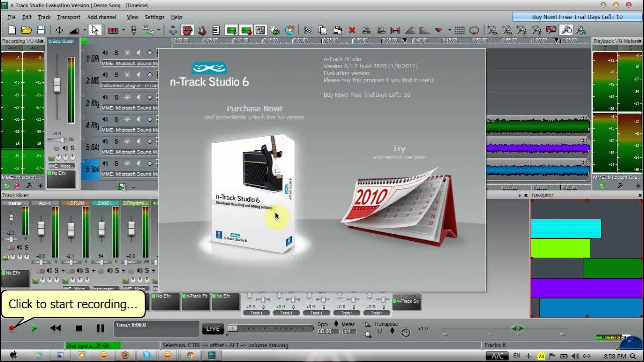This screenshot has height=362, width=644.
Task: Open dropdown arrow beside the MIDI keyboard icon
Action: tap(158, 30)
